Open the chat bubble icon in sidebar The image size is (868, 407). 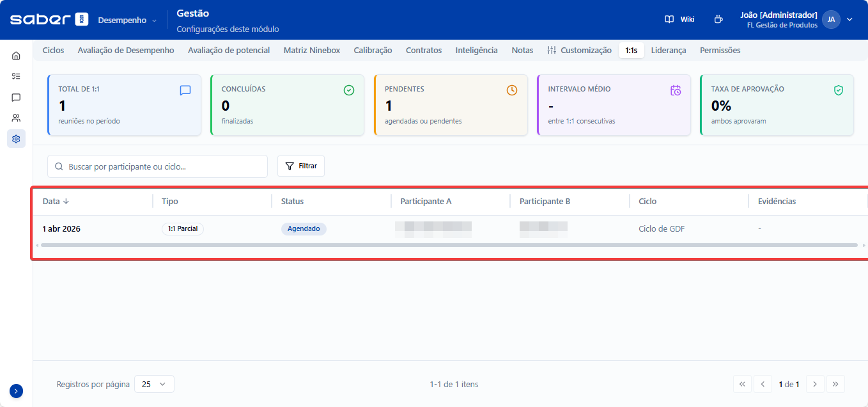[16, 97]
